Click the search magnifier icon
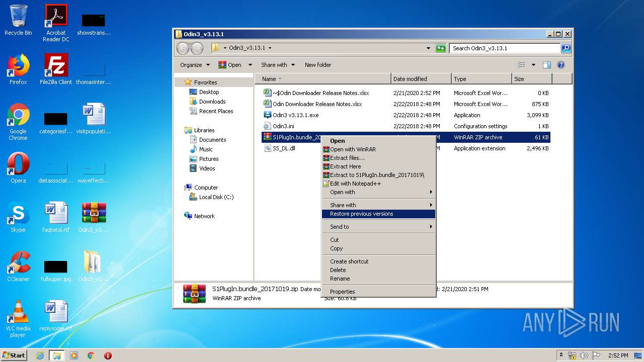The image size is (644, 362). click(566, 48)
